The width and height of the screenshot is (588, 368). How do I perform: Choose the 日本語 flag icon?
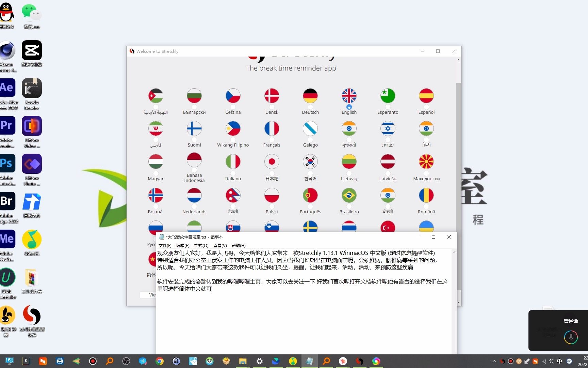pos(271,162)
